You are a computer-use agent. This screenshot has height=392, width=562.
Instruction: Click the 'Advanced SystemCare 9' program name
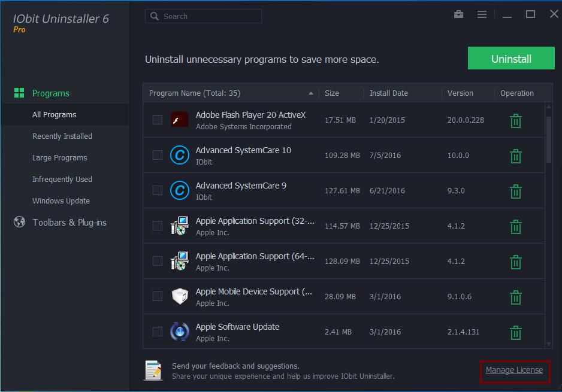241,186
